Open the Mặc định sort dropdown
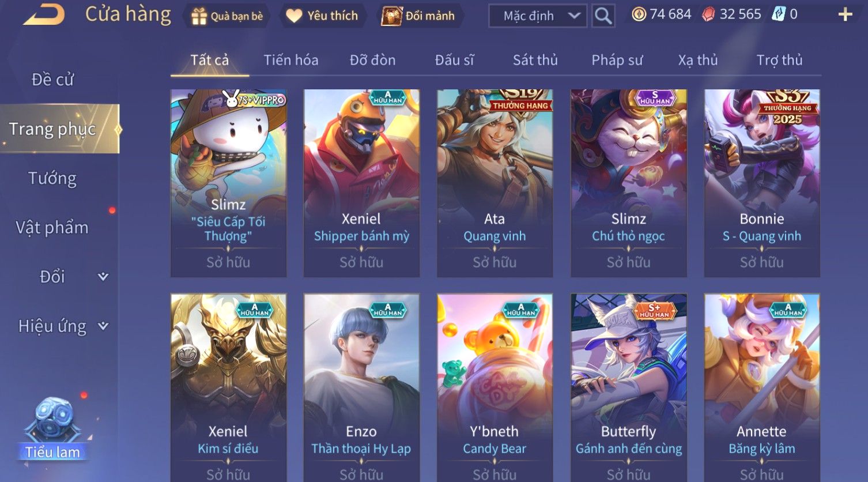The image size is (868, 482). [538, 16]
